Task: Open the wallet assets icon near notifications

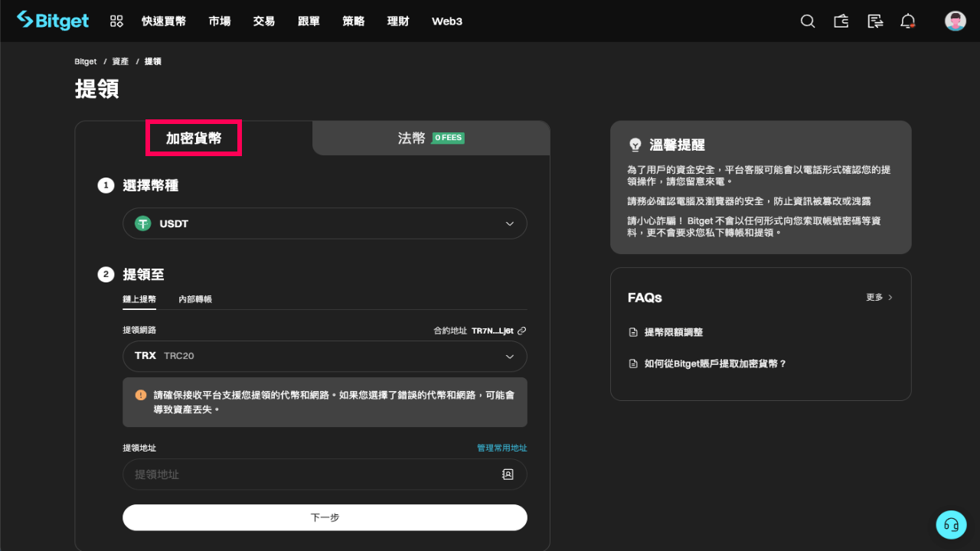Action: click(841, 21)
